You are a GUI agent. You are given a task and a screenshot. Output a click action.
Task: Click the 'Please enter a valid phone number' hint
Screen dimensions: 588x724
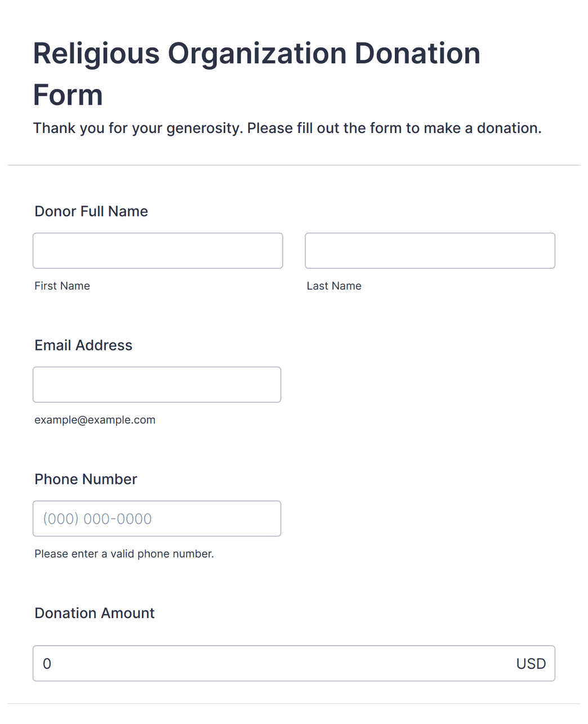[124, 554]
